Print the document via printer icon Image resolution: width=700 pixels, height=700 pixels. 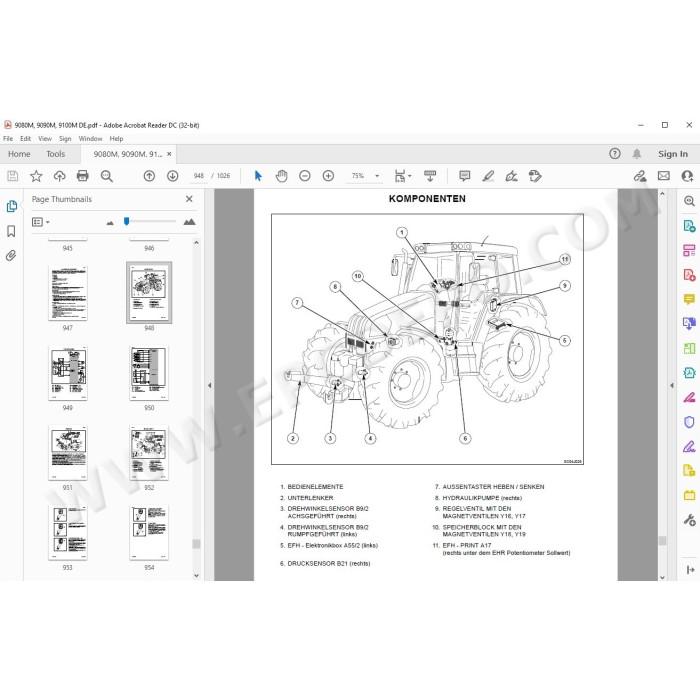point(83,176)
